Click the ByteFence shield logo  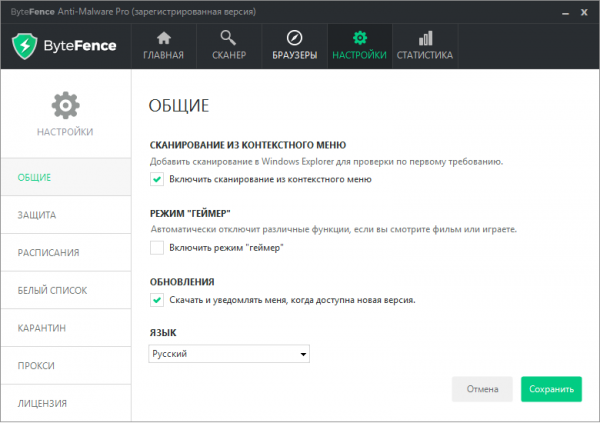[26, 48]
